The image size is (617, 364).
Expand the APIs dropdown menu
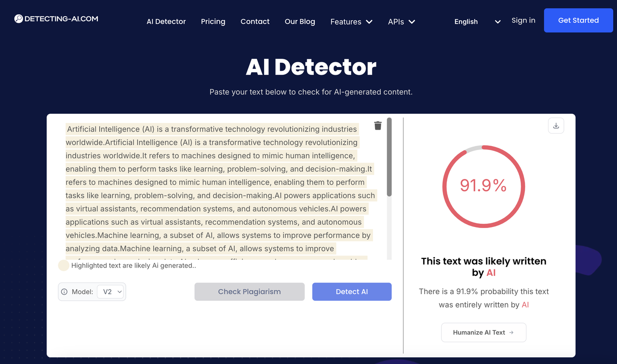[x=402, y=22]
